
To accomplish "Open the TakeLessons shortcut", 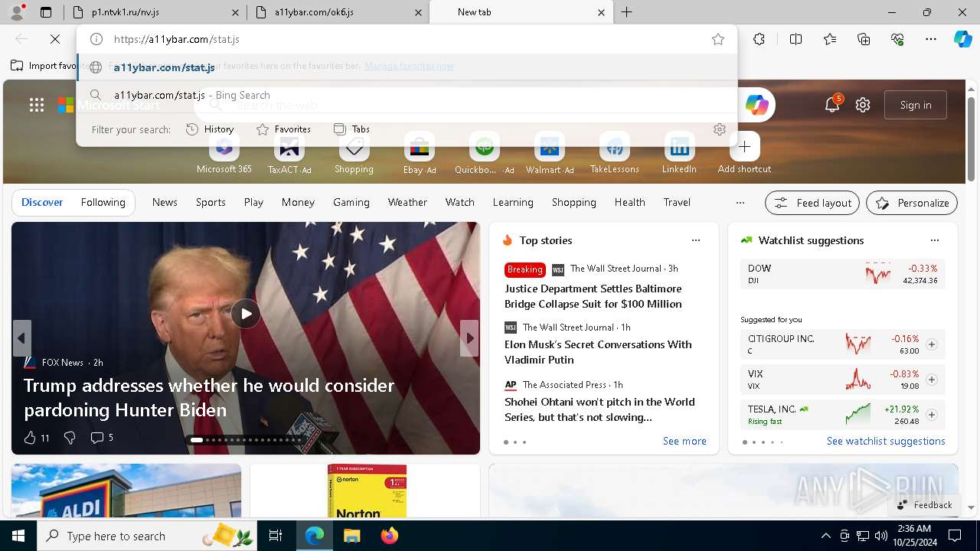I will coord(614,153).
